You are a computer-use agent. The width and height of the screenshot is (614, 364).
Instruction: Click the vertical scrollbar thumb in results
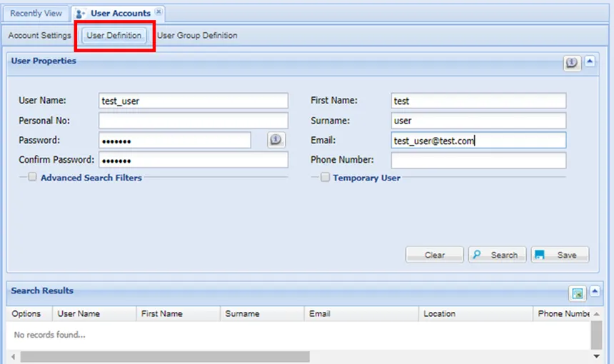tap(596, 335)
